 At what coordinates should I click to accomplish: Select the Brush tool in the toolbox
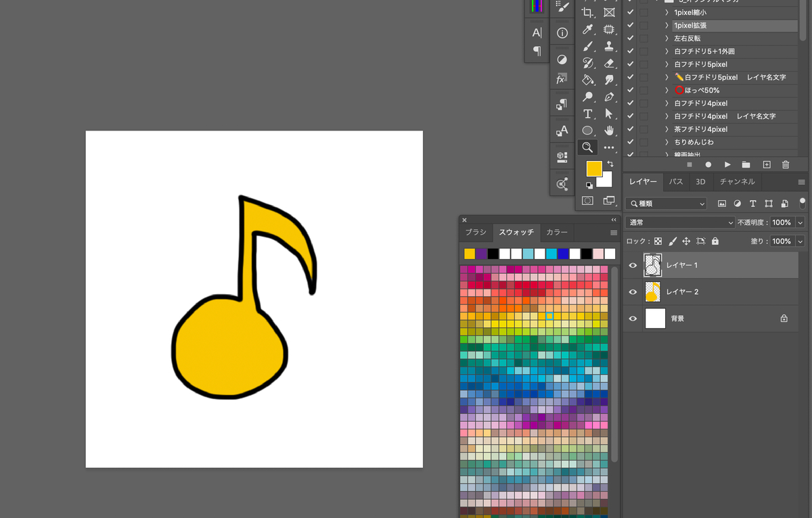[588, 46]
